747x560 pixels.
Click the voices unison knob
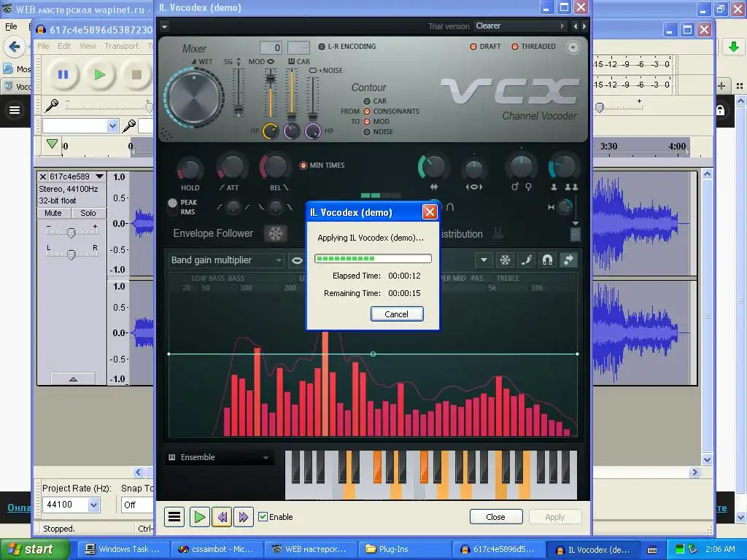[x=564, y=167]
